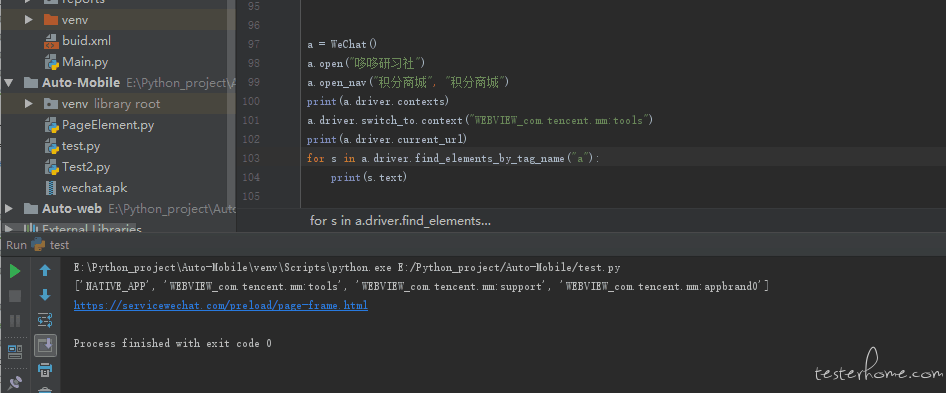The width and height of the screenshot is (946, 393).
Task: Click the 'for s in a.driver.find_elements...' breadcrumb
Action: point(400,221)
